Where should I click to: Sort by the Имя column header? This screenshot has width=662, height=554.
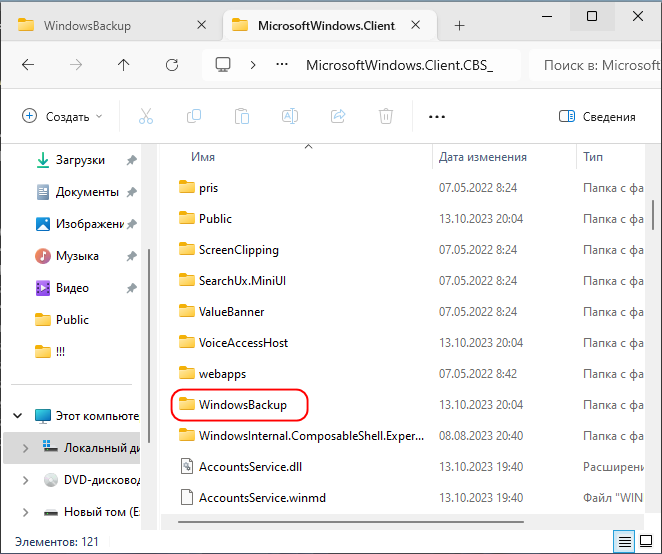203,157
